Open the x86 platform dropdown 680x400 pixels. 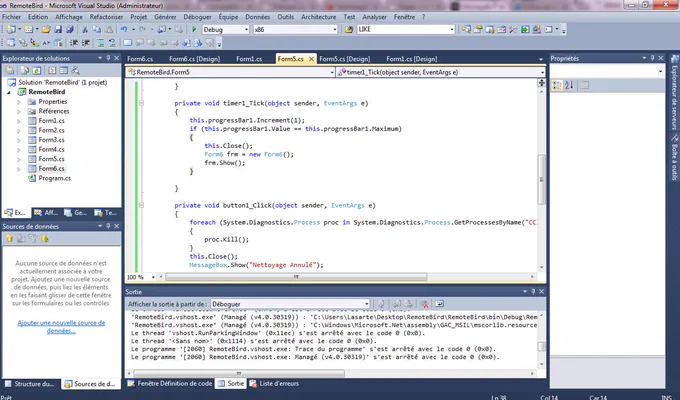[334, 30]
